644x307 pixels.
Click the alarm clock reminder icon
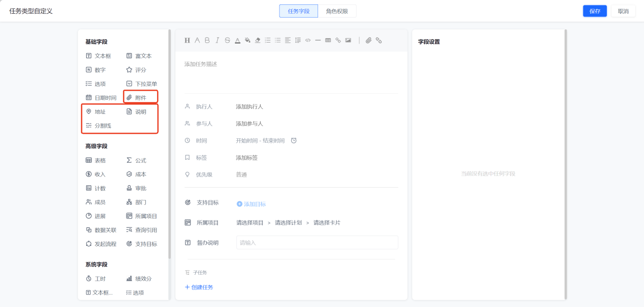coord(294,141)
